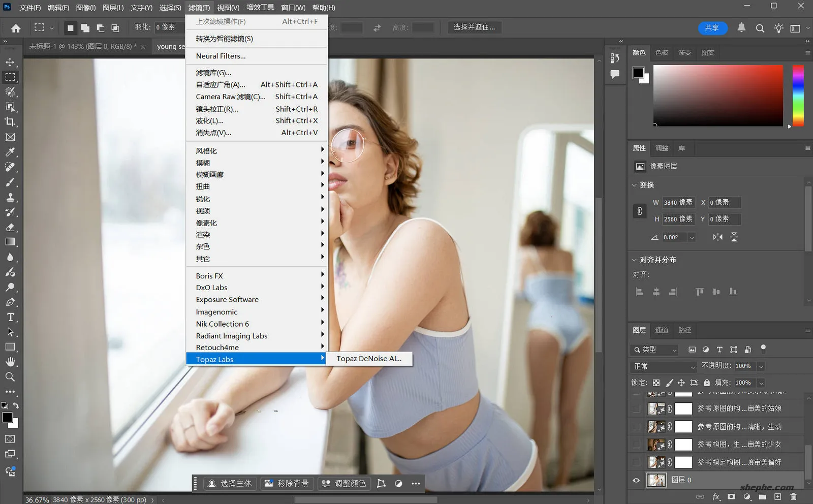
Task: Flip horizontal icon in Properties panel
Action: 717,237
